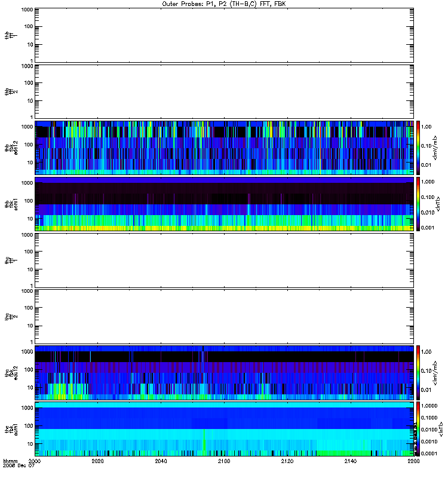Screen dimensions: 448x478
Task: Click the '1000' frequency tick in thc fbk scm1 panel
Action: (x=27, y=408)
